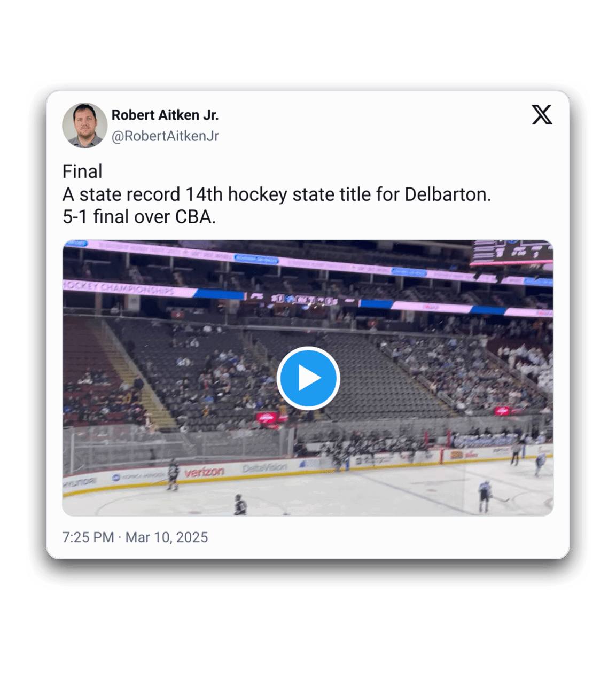Click the Robert Aitken Jr. display name

[165, 115]
